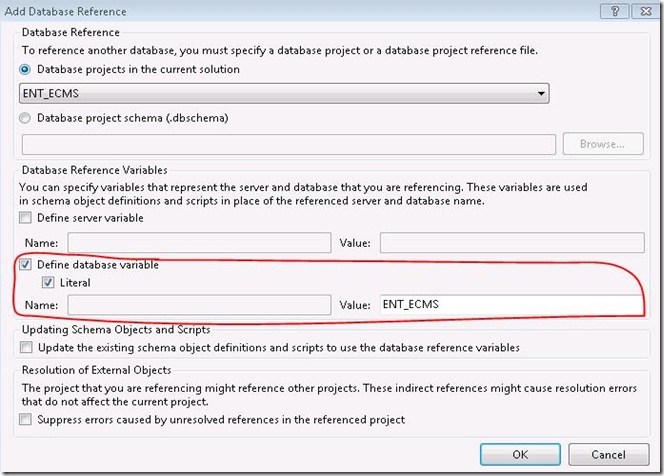Enable Suppress errors caused by unresolved references
The height and width of the screenshot is (476, 664).
tap(26, 419)
